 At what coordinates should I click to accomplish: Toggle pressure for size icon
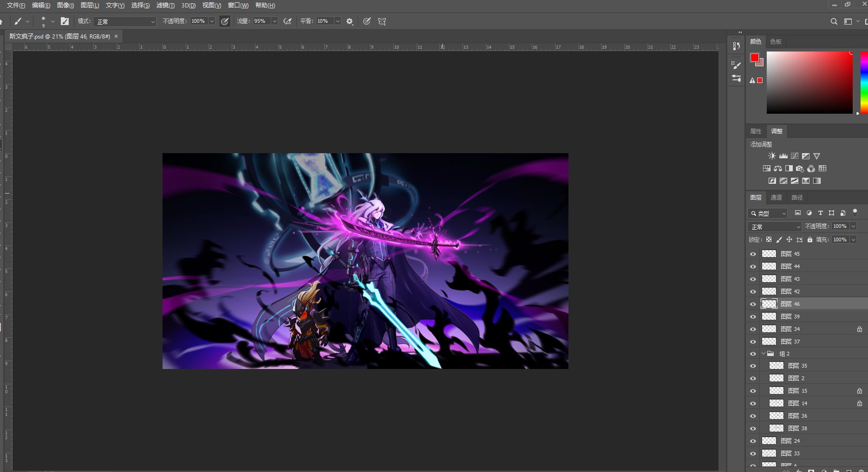pos(367,21)
